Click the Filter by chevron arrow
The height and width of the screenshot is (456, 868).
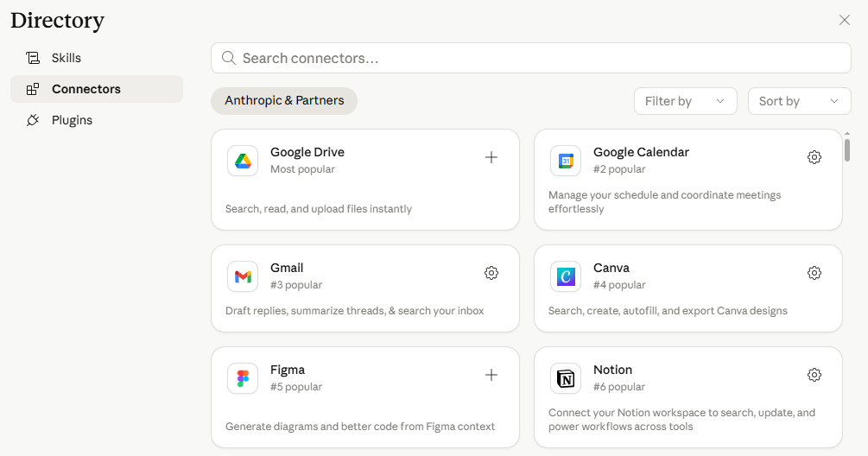coord(720,101)
